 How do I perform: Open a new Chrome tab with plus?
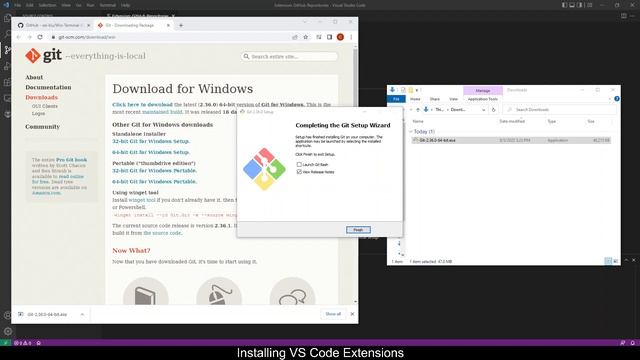click(x=181, y=25)
